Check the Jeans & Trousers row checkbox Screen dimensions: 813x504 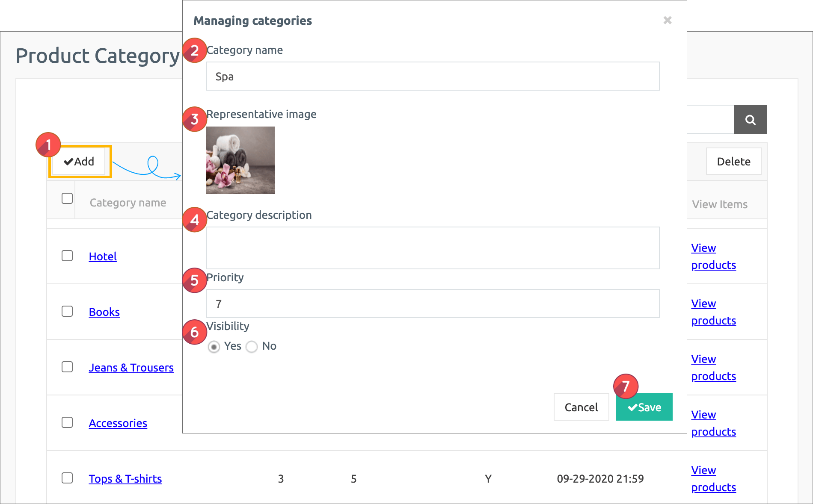[67, 367]
